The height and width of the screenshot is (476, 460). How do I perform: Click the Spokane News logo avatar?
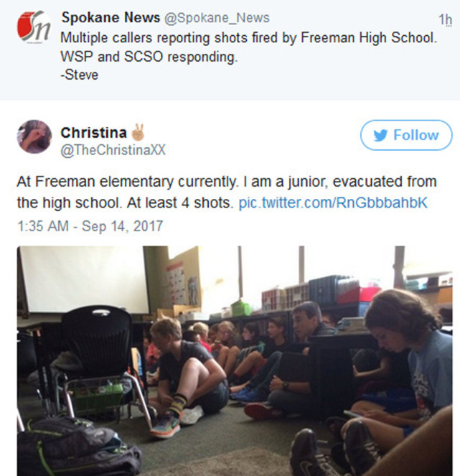(34, 27)
